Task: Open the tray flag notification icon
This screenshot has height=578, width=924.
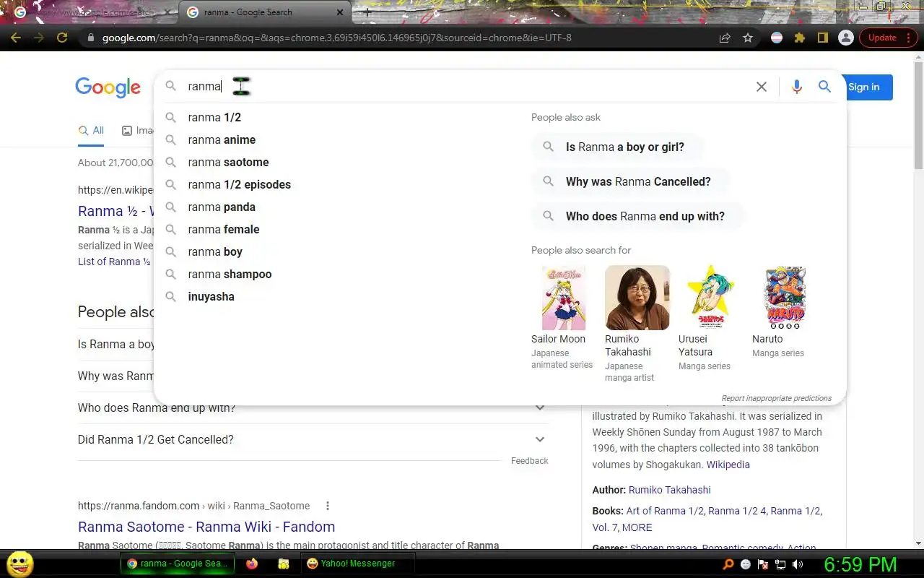Action: [x=763, y=564]
